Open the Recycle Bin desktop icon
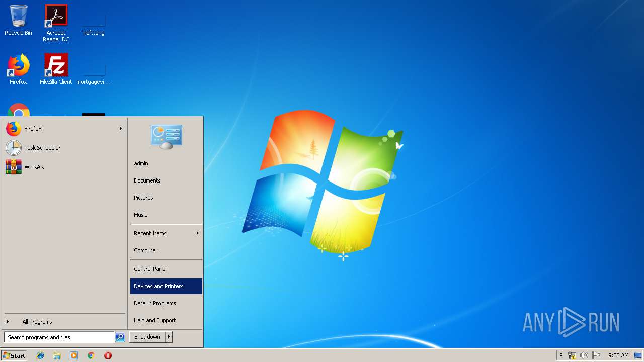Image resolution: width=644 pixels, height=362 pixels. point(18,20)
